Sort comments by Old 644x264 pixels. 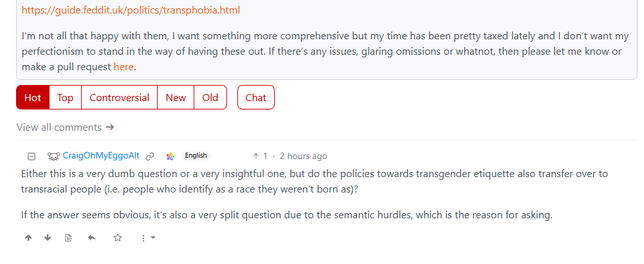pos(210,97)
